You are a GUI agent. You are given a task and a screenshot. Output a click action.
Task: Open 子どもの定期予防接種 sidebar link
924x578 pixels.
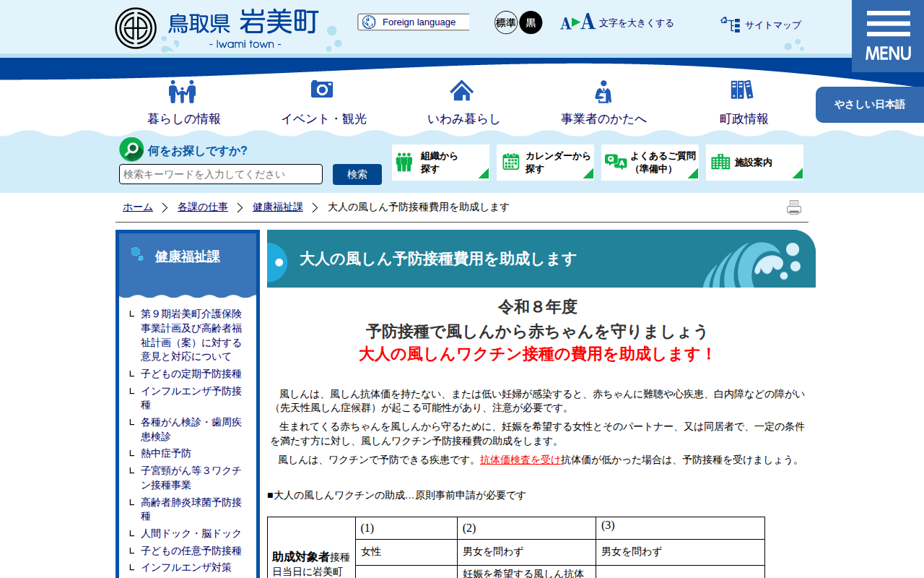tap(191, 374)
